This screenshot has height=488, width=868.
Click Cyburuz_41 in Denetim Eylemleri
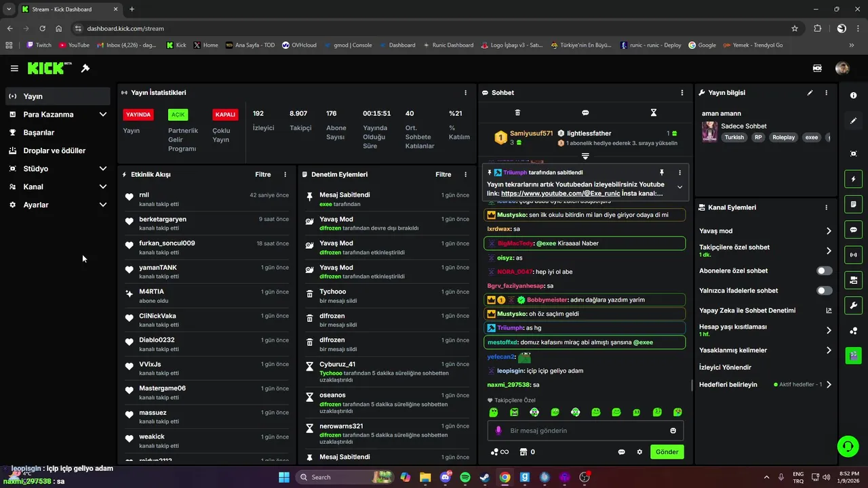(337, 364)
